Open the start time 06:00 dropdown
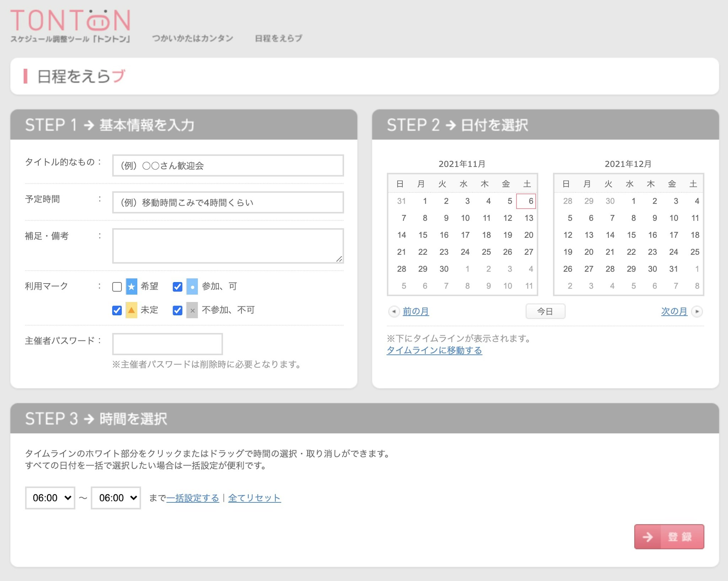Image resolution: width=728 pixels, height=581 pixels. [50, 497]
